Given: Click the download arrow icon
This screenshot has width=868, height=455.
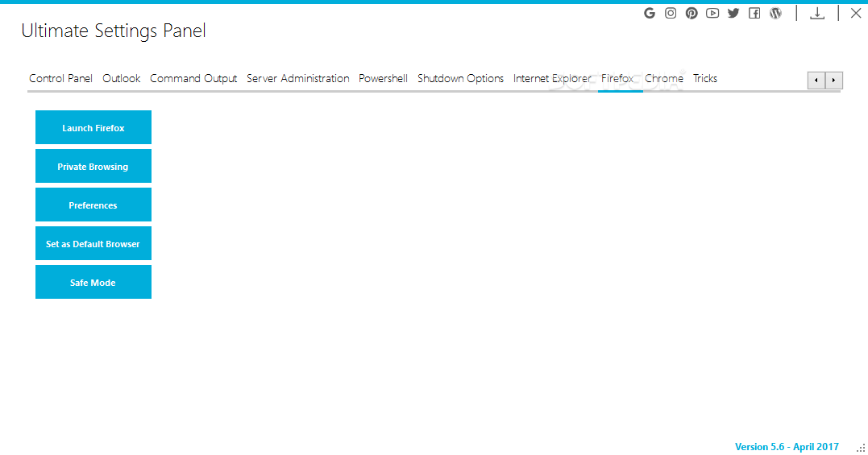Looking at the screenshot, I should click(x=817, y=13).
